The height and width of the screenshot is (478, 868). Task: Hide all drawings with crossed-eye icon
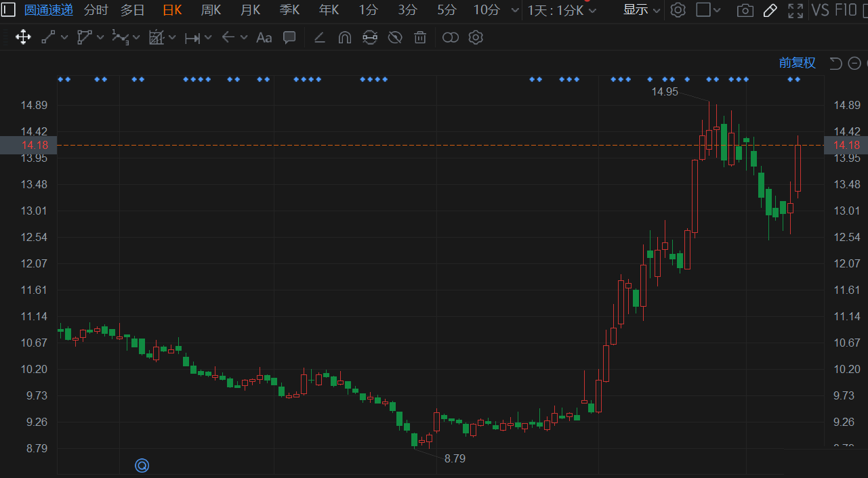click(395, 37)
